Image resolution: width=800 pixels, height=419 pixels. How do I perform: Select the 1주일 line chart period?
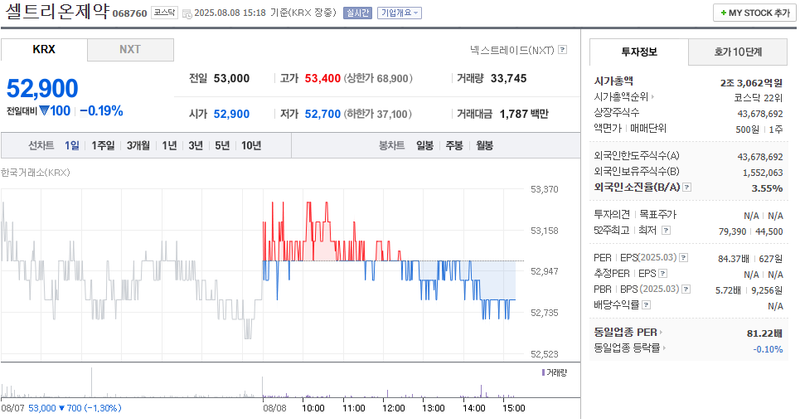pos(103,145)
